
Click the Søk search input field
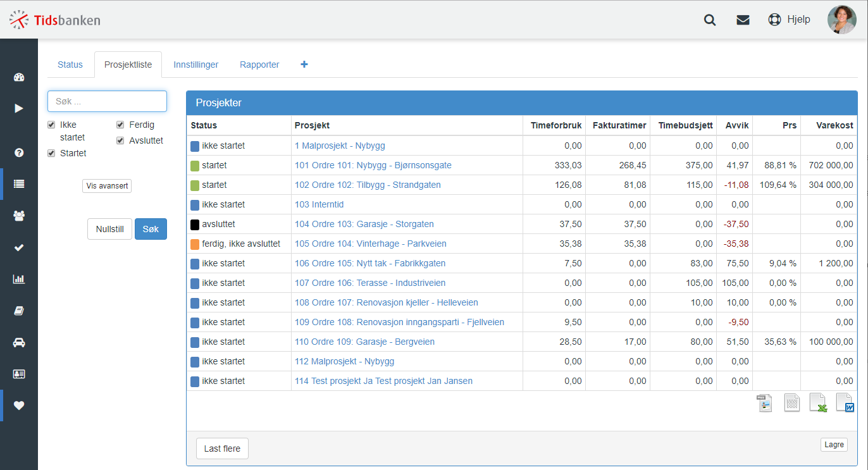click(107, 101)
